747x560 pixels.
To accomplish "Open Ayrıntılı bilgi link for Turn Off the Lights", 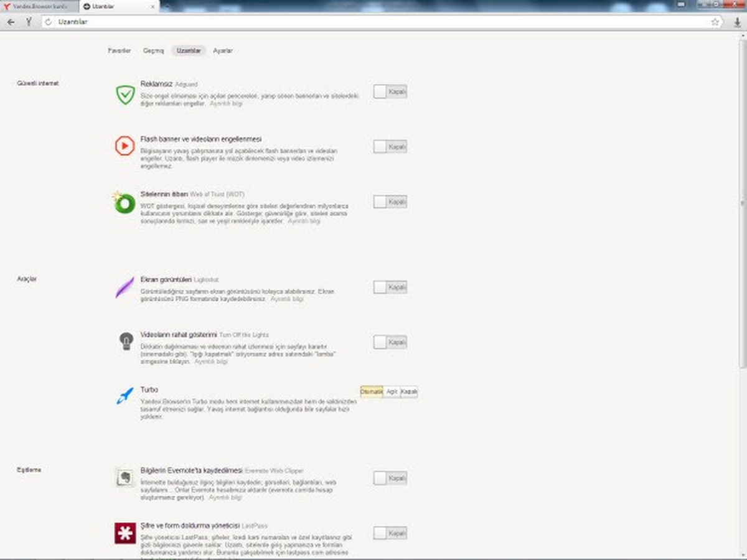I will point(211,361).
